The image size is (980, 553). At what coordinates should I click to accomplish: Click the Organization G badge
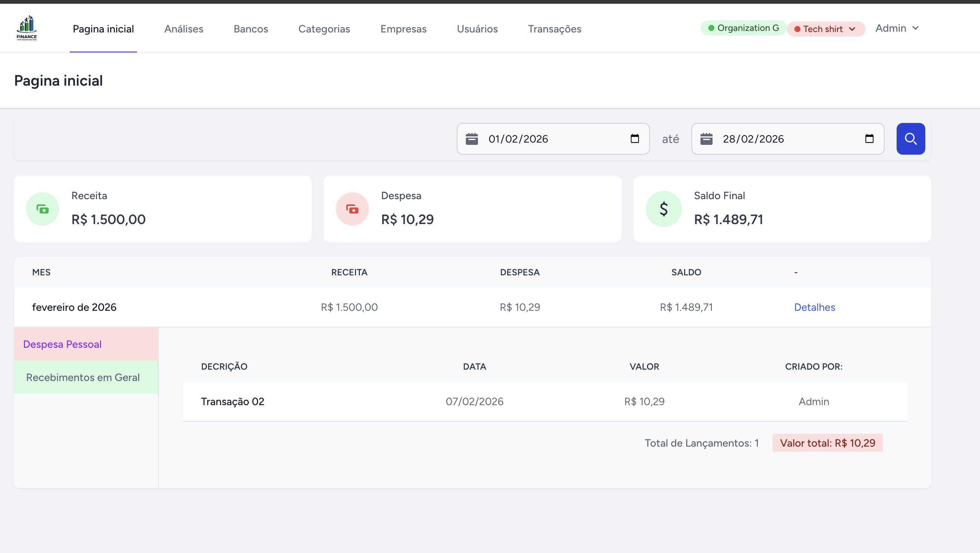coord(743,28)
